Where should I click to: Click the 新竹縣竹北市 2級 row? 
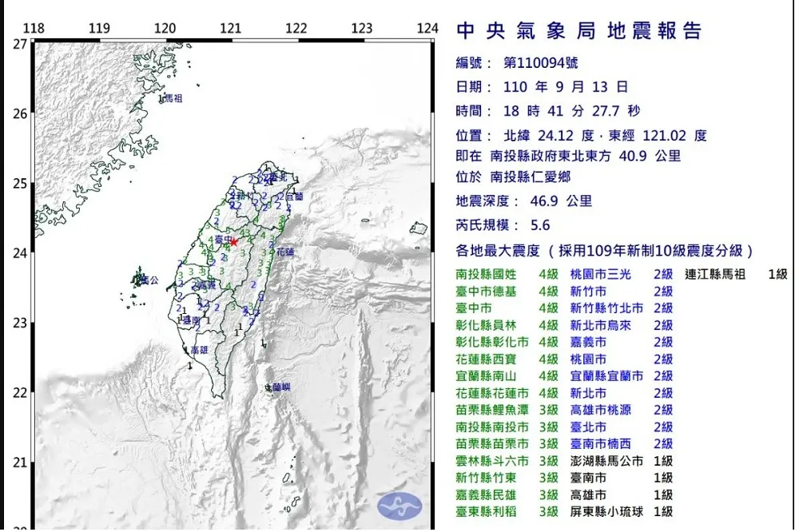coord(621,308)
